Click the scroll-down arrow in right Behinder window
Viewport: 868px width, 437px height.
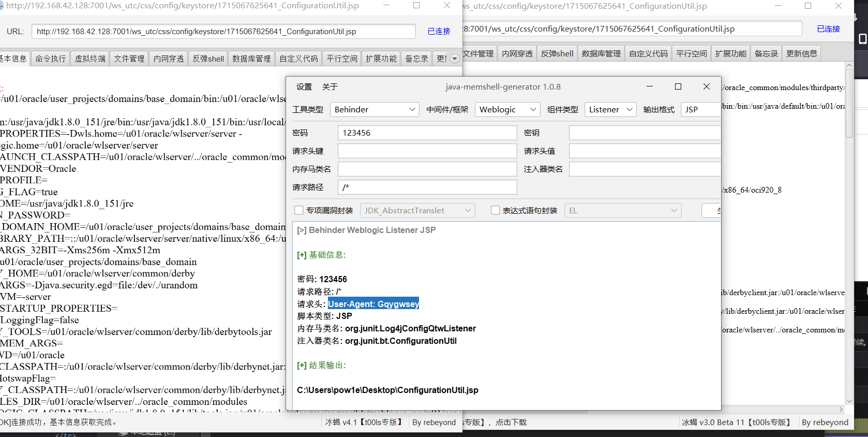coord(849,401)
